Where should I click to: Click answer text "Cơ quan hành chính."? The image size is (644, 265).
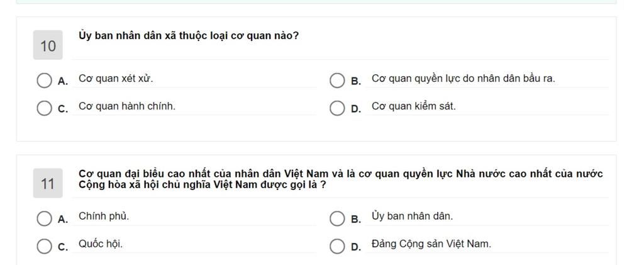click(x=127, y=106)
